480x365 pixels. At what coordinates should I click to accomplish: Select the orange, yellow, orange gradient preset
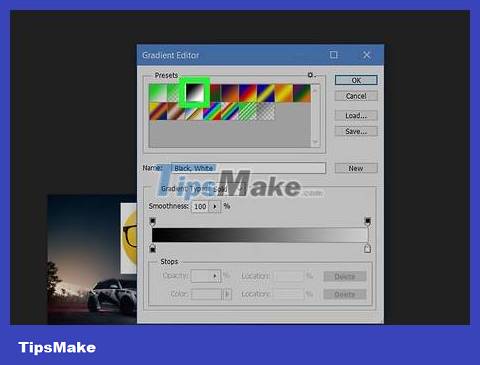click(284, 93)
